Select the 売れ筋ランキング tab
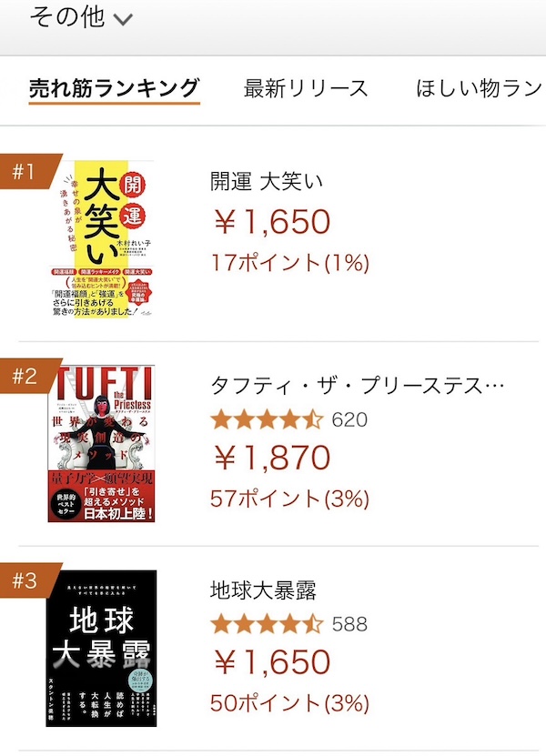The height and width of the screenshot is (756, 546). (x=114, y=88)
